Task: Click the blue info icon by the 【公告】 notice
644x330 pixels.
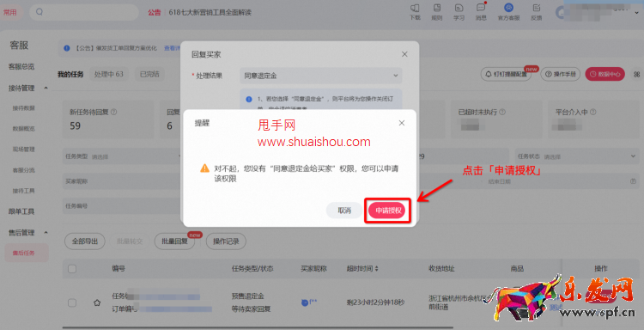Action: coord(66,48)
